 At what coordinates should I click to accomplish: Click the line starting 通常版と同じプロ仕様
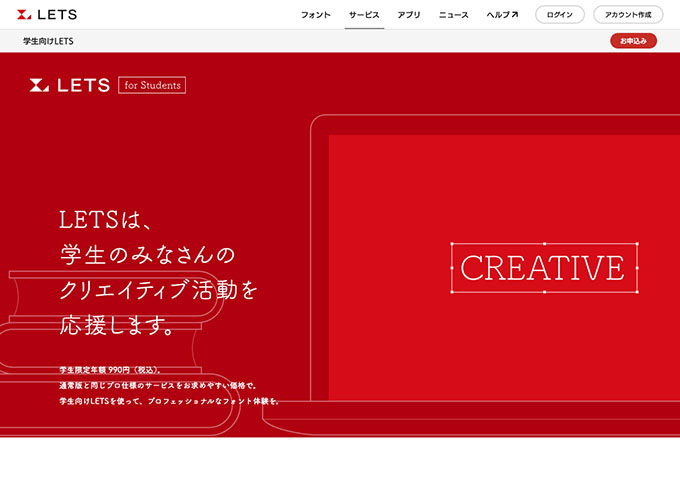(158, 385)
